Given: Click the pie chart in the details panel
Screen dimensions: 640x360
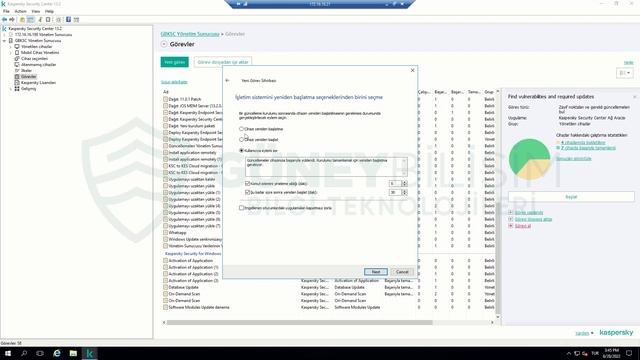Looking at the screenshot, I should click(x=529, y=159).
